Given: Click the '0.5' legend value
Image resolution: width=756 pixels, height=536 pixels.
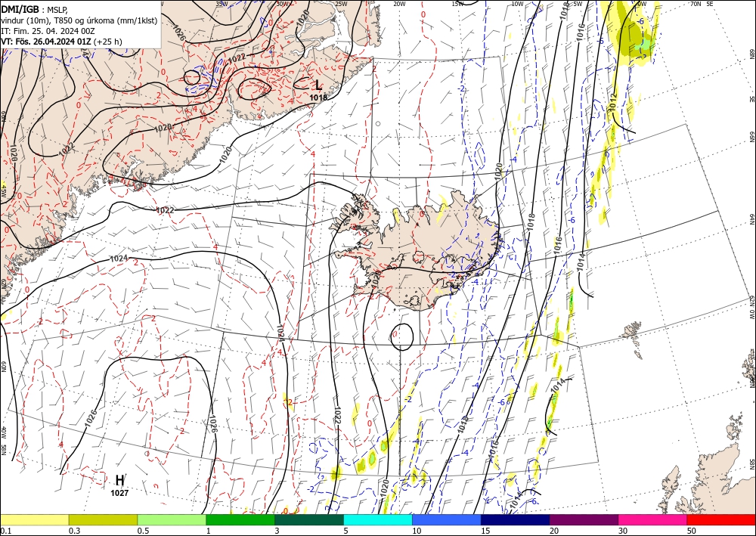Looking at the screenshot, I should coord(143,531).
